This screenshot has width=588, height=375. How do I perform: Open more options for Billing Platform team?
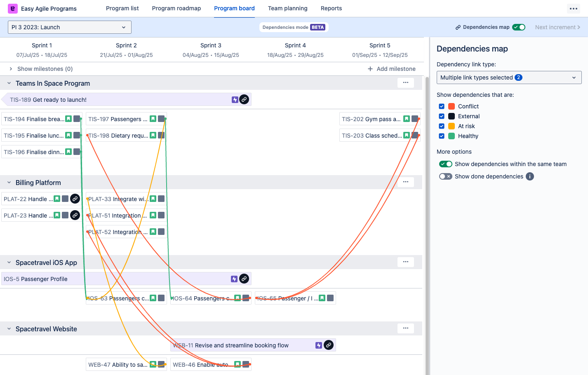coord(405,182)
